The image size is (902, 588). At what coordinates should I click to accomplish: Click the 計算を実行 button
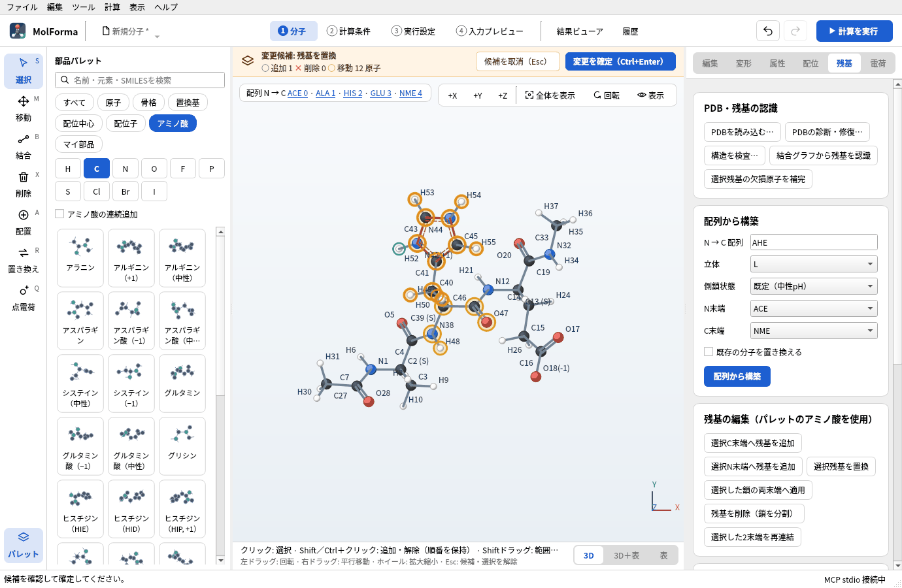pos(854,31)
